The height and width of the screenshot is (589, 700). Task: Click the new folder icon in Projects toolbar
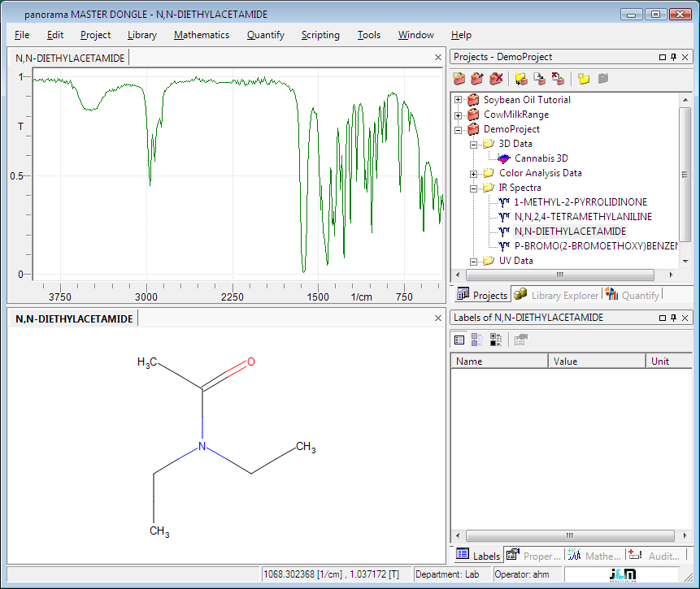584,79
